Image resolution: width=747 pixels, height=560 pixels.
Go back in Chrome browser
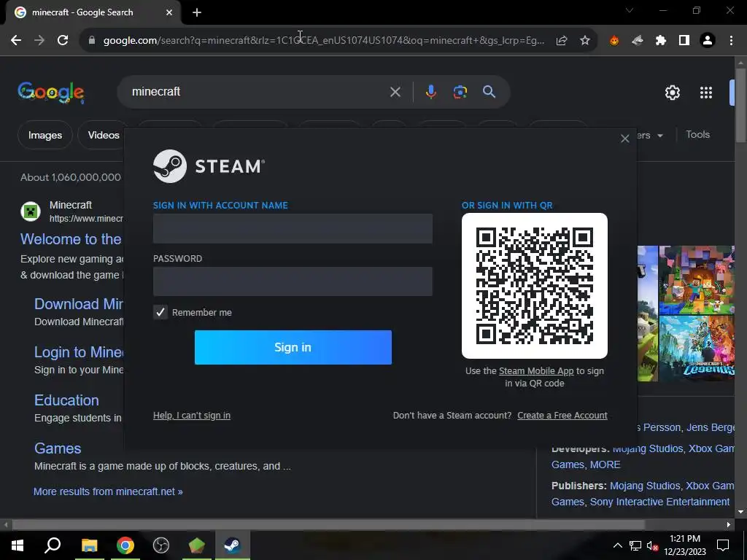pos(16,41)
